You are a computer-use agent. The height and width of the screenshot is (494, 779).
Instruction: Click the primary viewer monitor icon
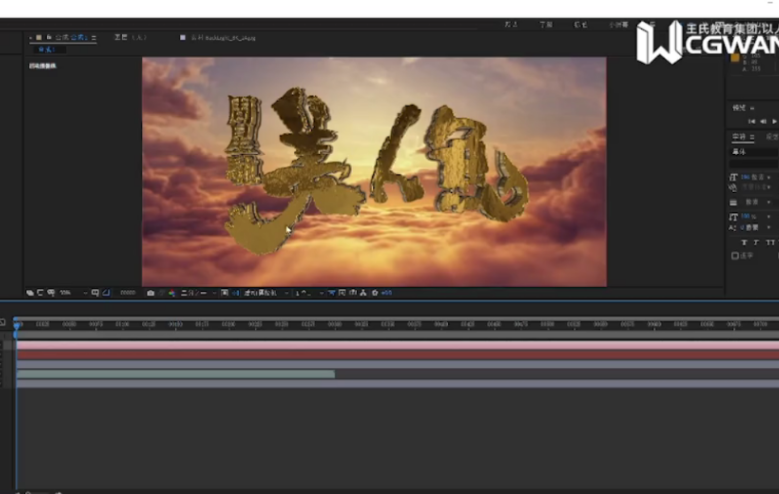(x=40, y=293)
